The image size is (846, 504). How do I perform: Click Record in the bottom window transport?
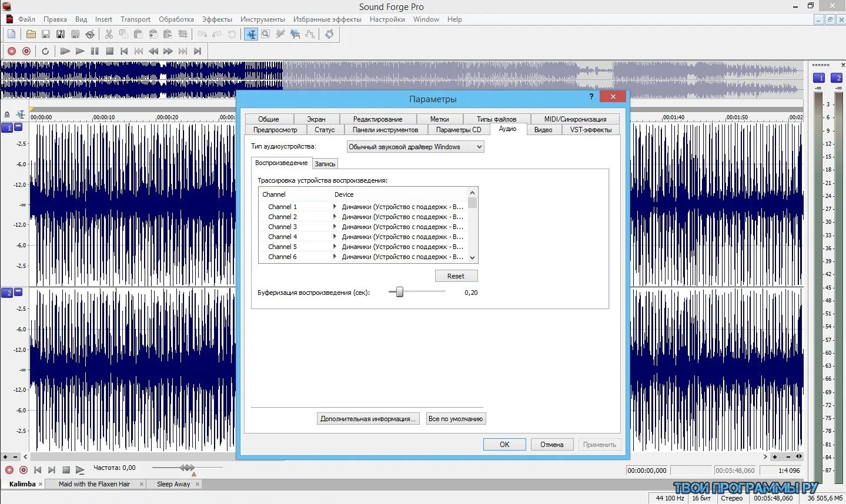(9, 470)
